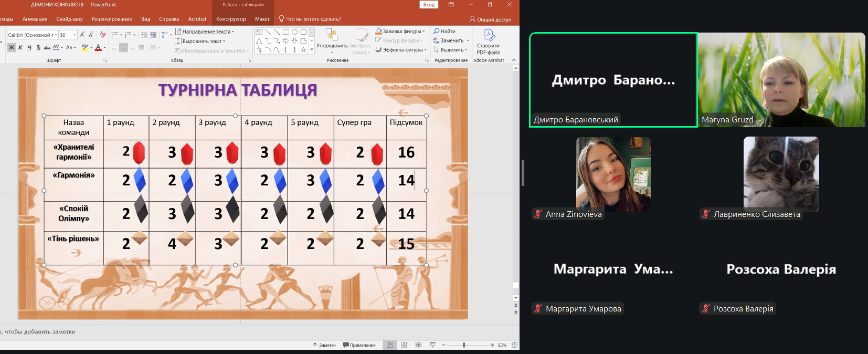Start slideshow from status bar icon

point(432,345)
